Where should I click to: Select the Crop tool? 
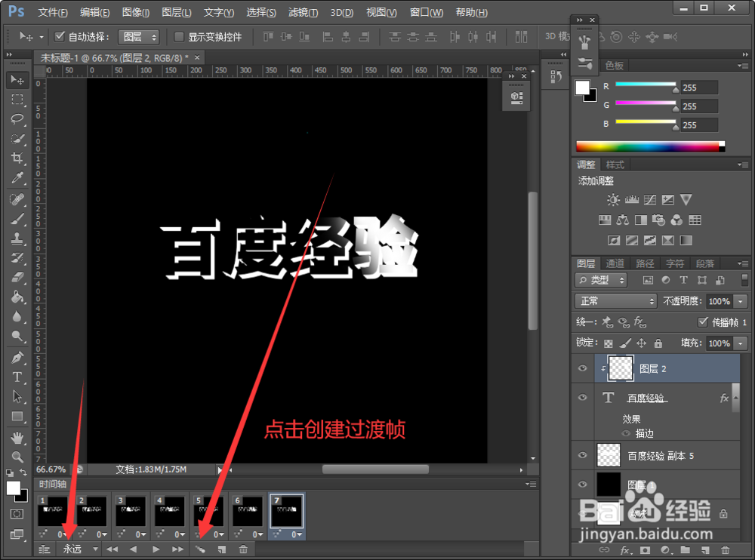click(17, 158)
